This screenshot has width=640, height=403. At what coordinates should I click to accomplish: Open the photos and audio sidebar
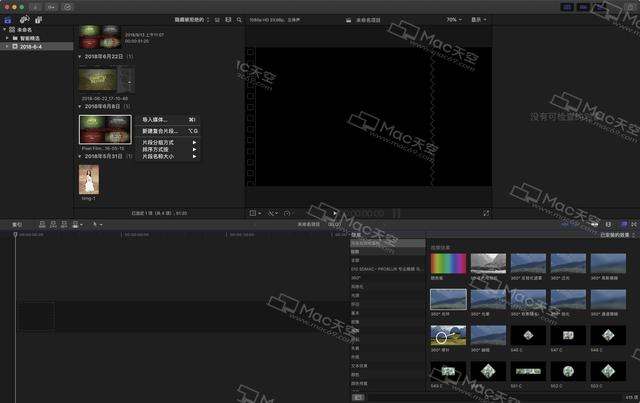(24, 19)
